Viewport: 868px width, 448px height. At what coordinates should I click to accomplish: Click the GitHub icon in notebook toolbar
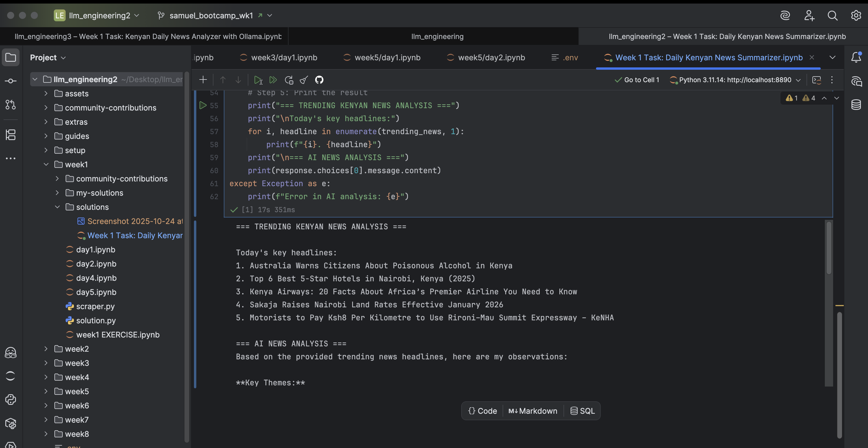[319, 80]
